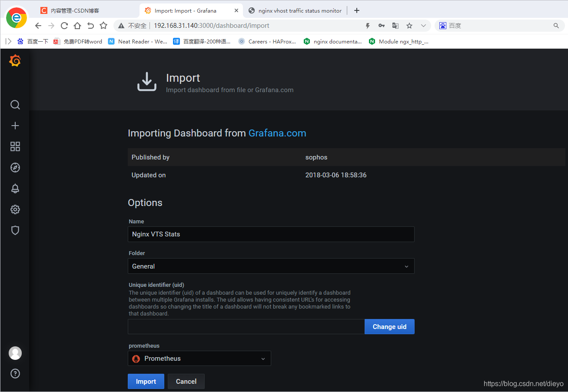Image resolution: width=568 pixels, height=392 pixels.
Task: Open the 免费PDF转word bookmark
Action: tap(78, 41)
